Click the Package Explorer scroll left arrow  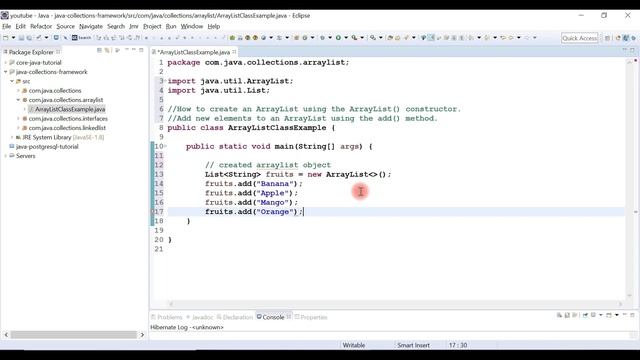tap(6, 335)
